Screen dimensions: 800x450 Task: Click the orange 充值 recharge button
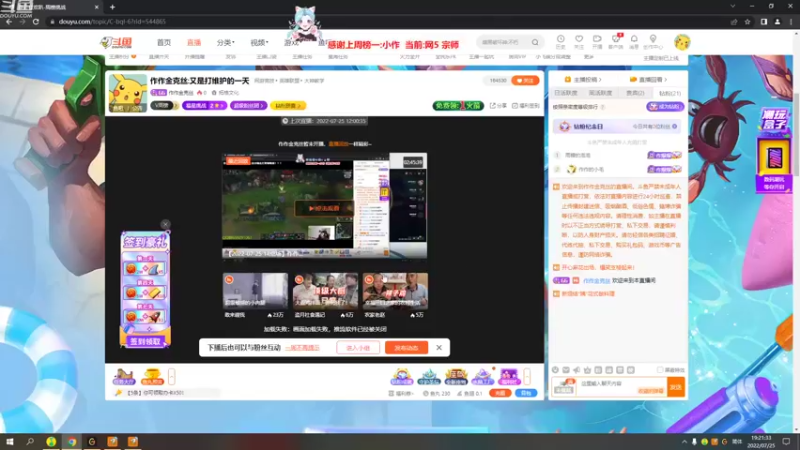coord(500,393)
